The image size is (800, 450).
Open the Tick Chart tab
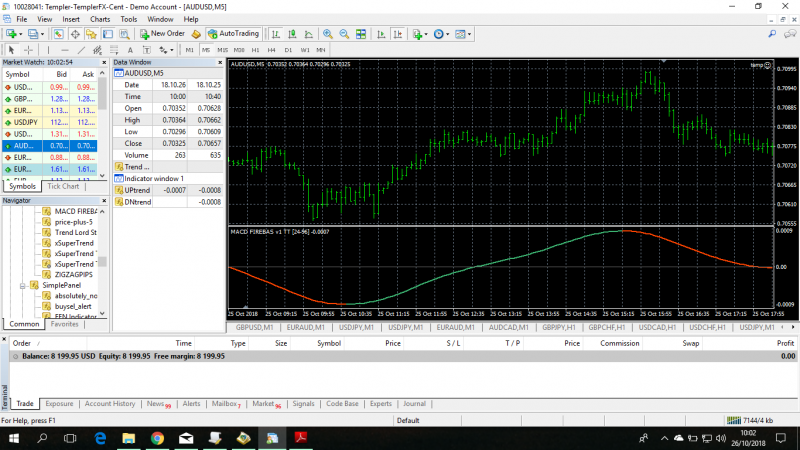tap(64, 186)
